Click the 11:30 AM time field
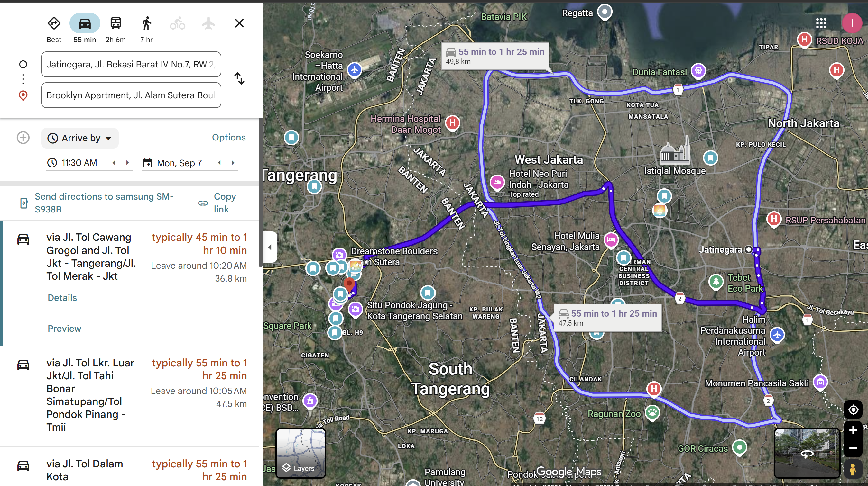The width and height of the screenshot is (868, 486). click(x=79, y=163)
